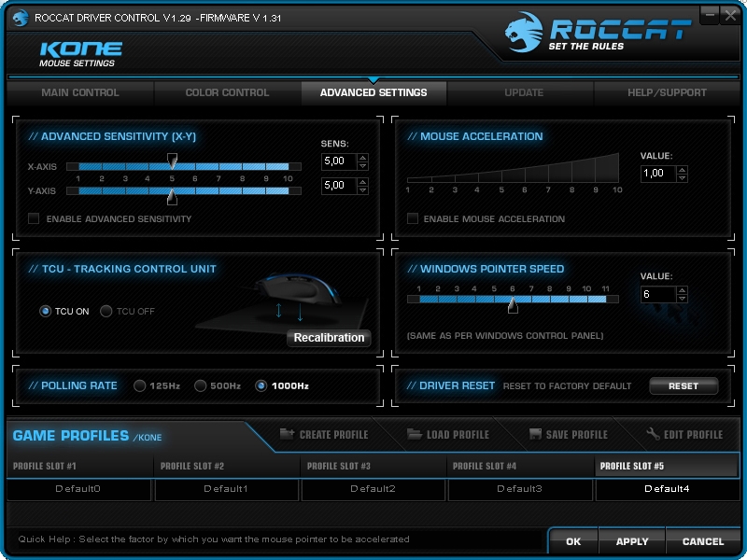This screenshot has height=560, width=747.
Task: Select Profile Slot #1 tab
Action: coord(79,466)
